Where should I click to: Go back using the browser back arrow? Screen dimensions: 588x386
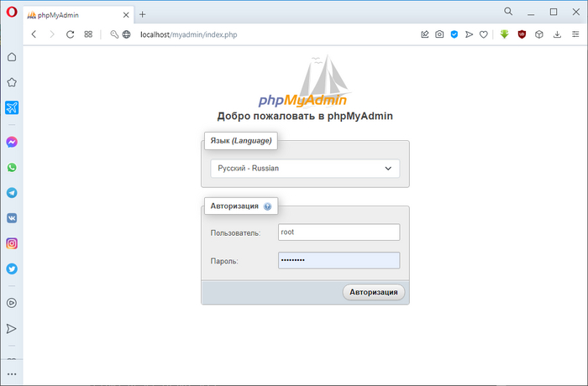click(34, 34)
